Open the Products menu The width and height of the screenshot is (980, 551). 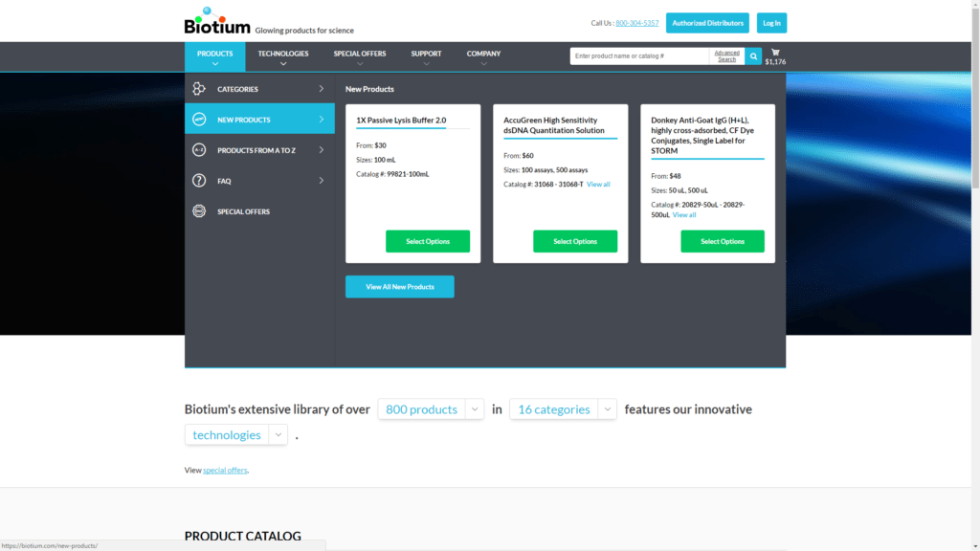point(215,56)
